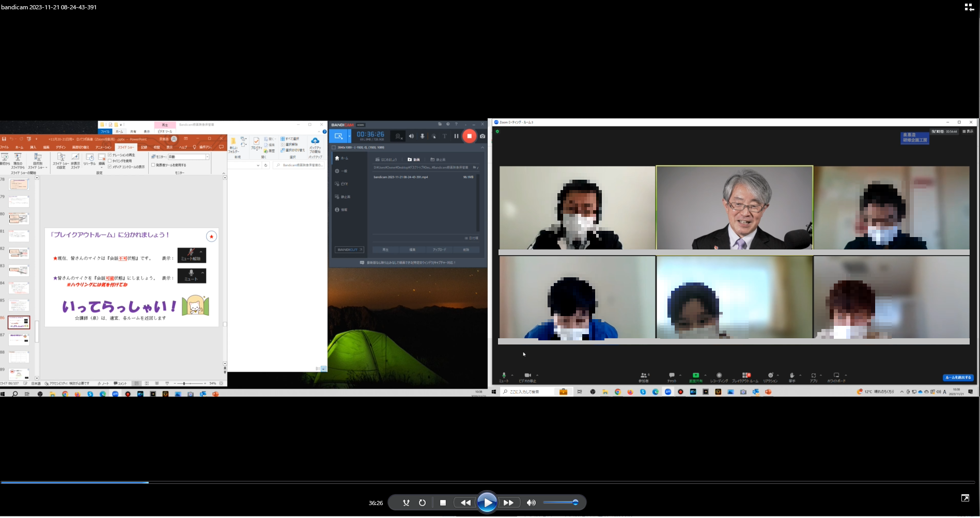Adjust the media player volume slider
The width and height of the screenshot is (980, 518).
click(x=560, y=503)
